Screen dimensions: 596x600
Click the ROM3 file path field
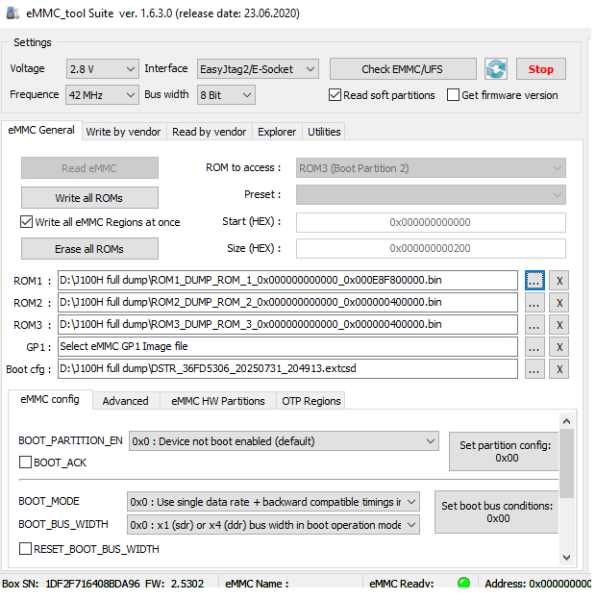pyautogui.click(x=288, y=325)
